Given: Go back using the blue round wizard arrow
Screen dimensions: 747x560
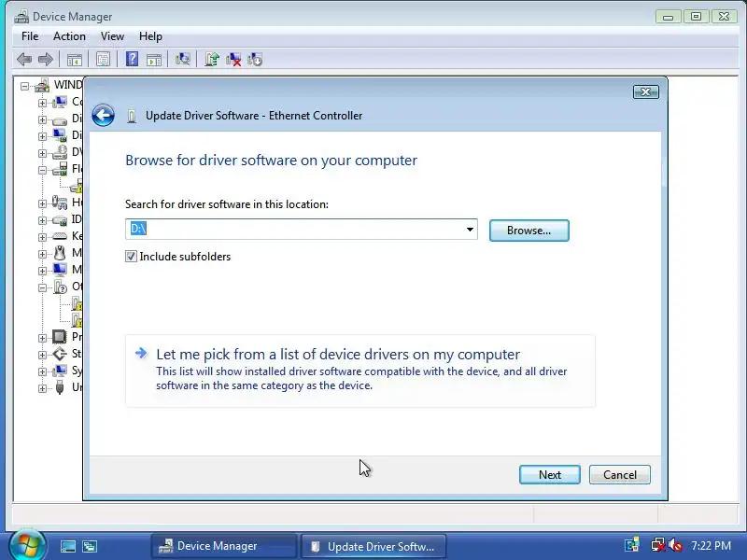Looking at the screenshot, I should point(103,115).
